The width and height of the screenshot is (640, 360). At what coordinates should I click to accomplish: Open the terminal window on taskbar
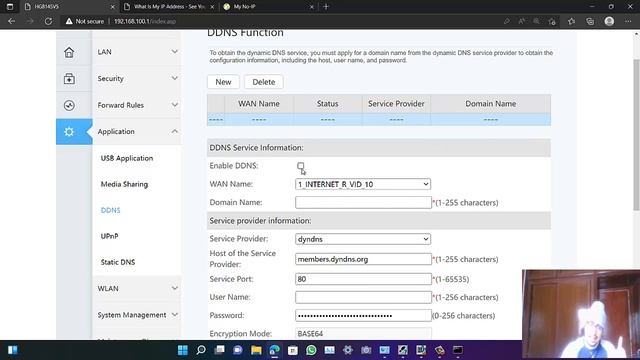pyautogui.click(x=458, y=350)
